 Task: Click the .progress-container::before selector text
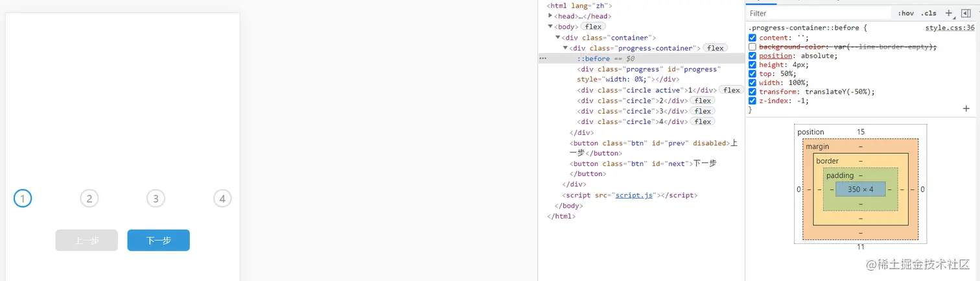pyautogui.click(x=804, y=28)
